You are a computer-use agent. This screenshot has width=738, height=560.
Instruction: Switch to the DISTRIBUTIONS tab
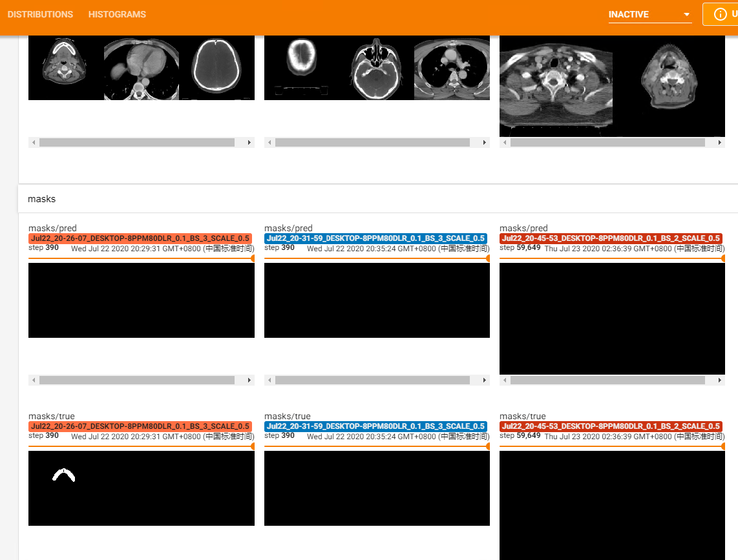point(41,14)
